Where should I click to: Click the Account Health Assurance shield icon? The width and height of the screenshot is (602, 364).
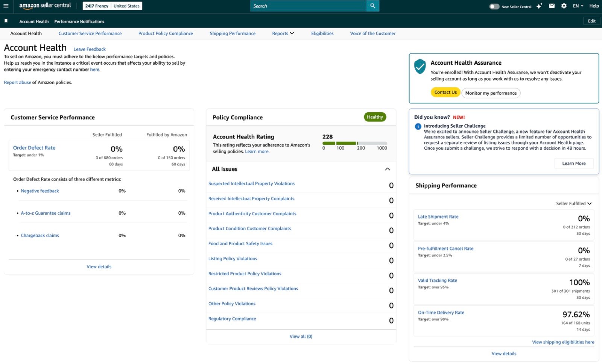420,67
